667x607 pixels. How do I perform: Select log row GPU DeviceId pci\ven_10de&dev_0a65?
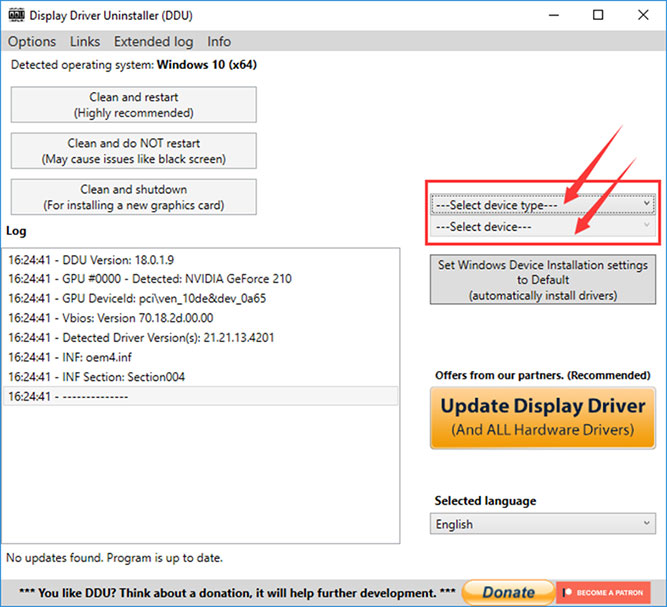click(x=200, y=299)
